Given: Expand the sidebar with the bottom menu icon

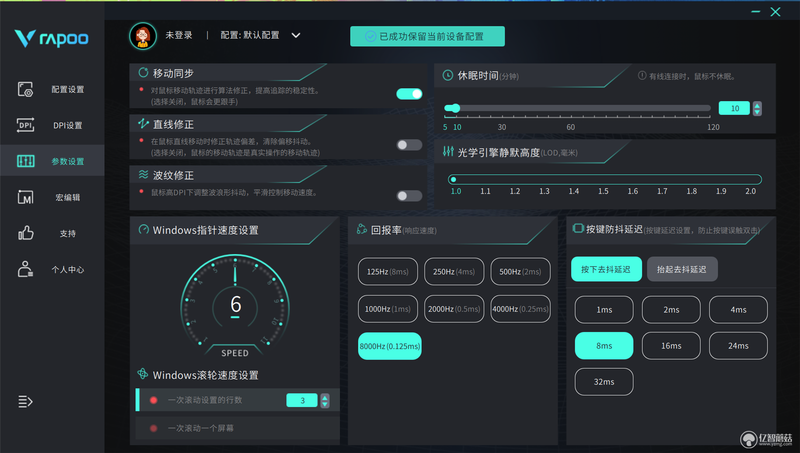Looking at the screenshot, I should click(x=25, y=402).
